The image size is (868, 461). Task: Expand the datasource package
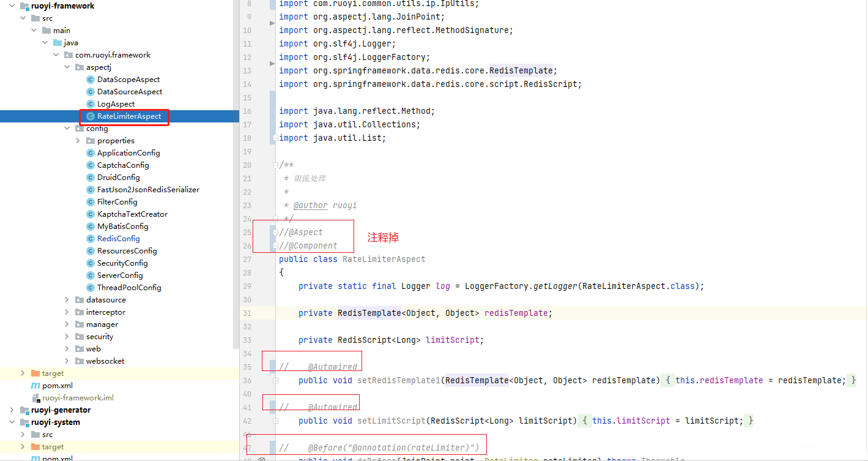(67, 300)
